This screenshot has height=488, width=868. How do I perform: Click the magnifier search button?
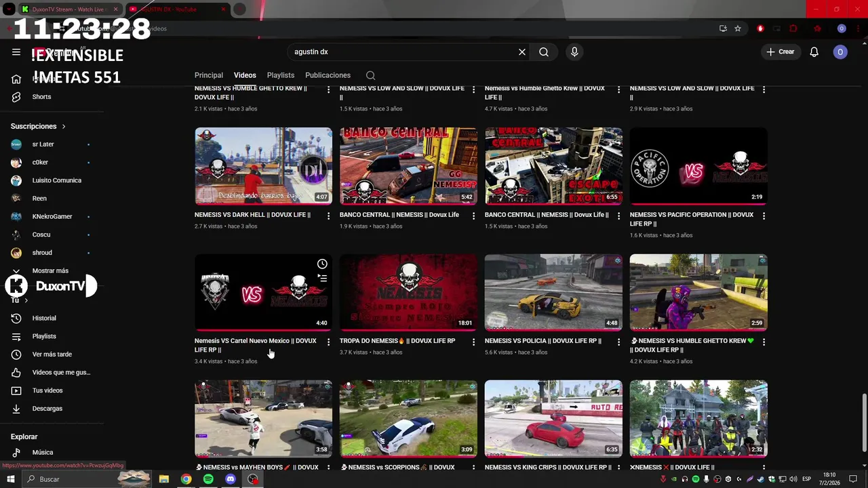pyautogui.click(x=544, y=52)
